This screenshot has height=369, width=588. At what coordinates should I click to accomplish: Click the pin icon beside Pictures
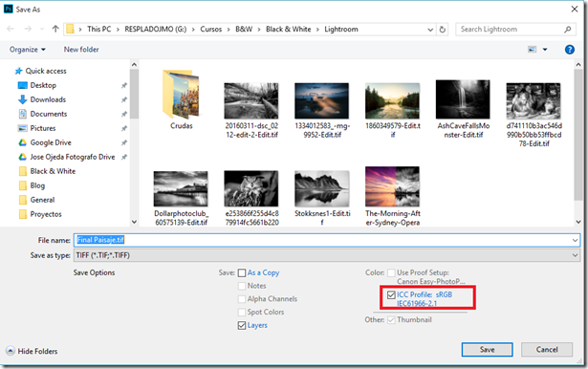click(x=123, y=128)
